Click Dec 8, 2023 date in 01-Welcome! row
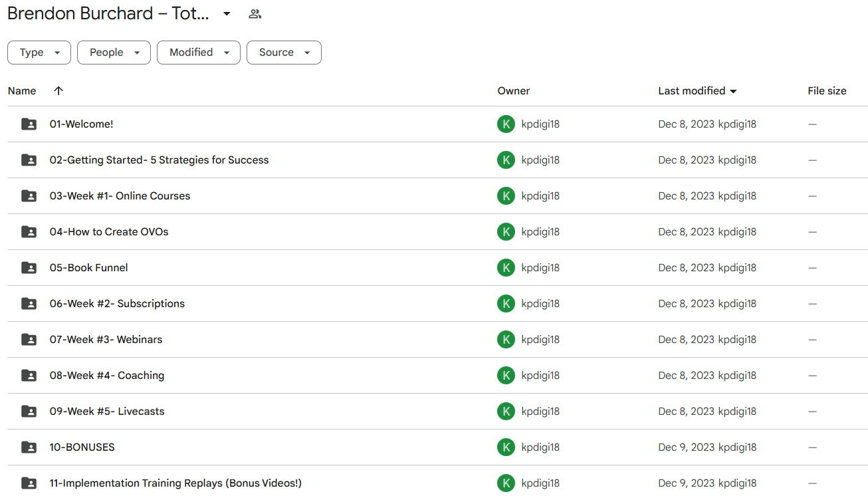Screen dimensions: 868x498 [x=687, y=124]
